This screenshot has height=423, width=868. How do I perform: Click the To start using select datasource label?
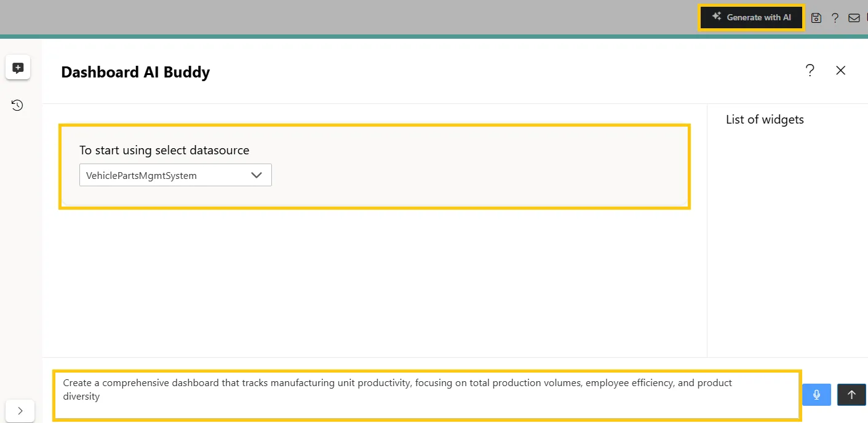click(x=164, y=150)
